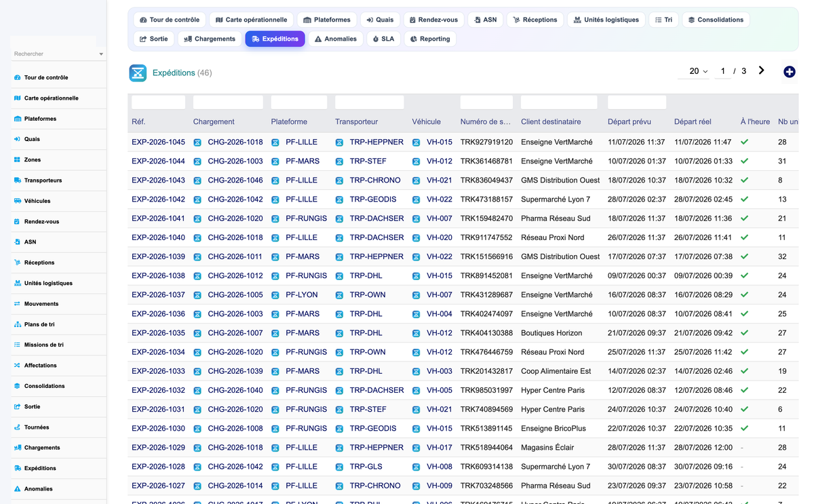Click client cell Enseigne BricoPlus
The image size is (814, 504).
click(554, 429)
